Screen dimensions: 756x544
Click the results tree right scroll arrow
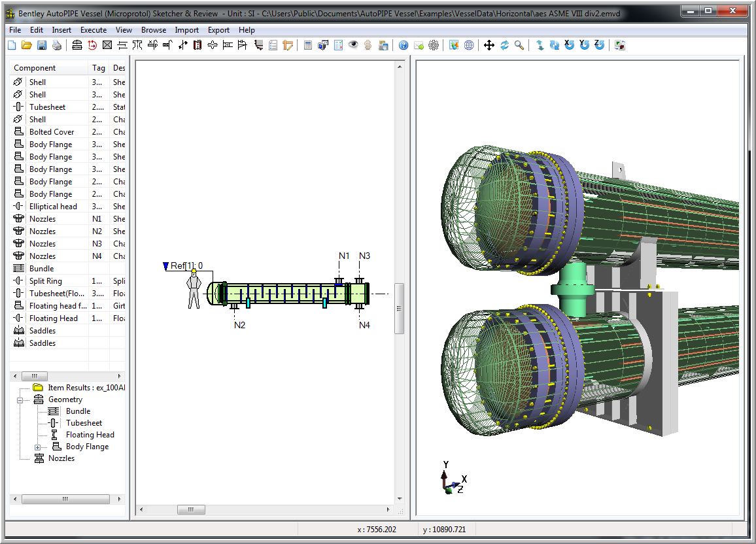119,499
